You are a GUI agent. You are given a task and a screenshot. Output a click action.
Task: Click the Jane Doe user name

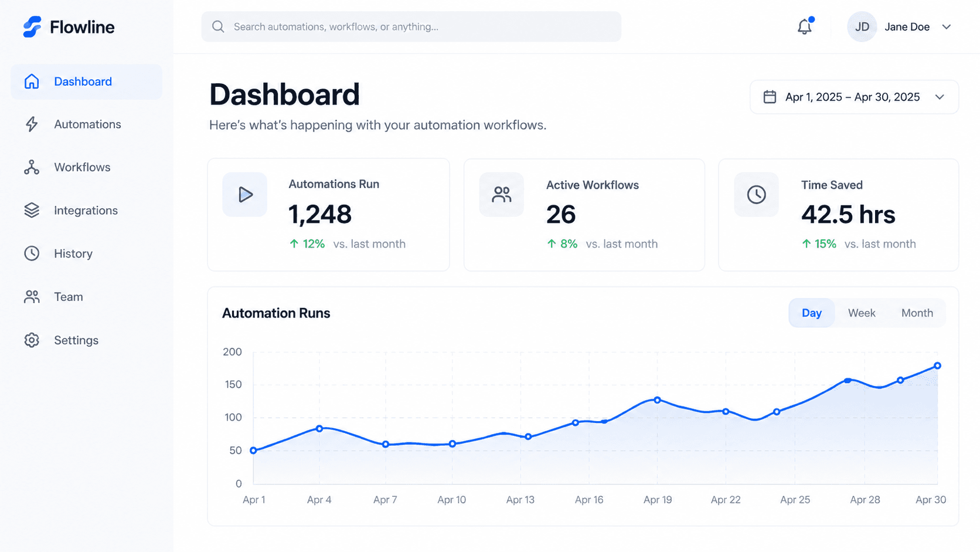click(x=907, y=27)
